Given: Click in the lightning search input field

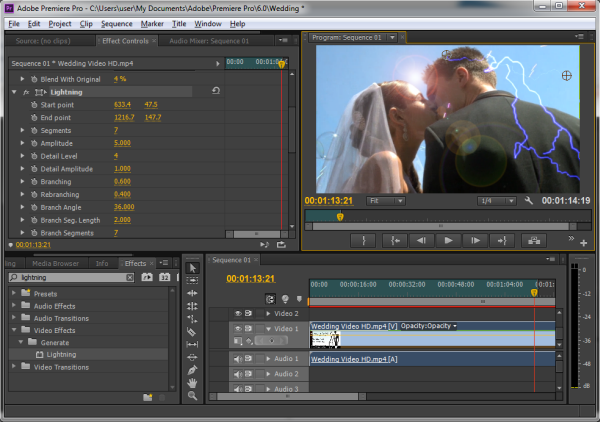Looking at the screenshot, I should pos(73,277).
